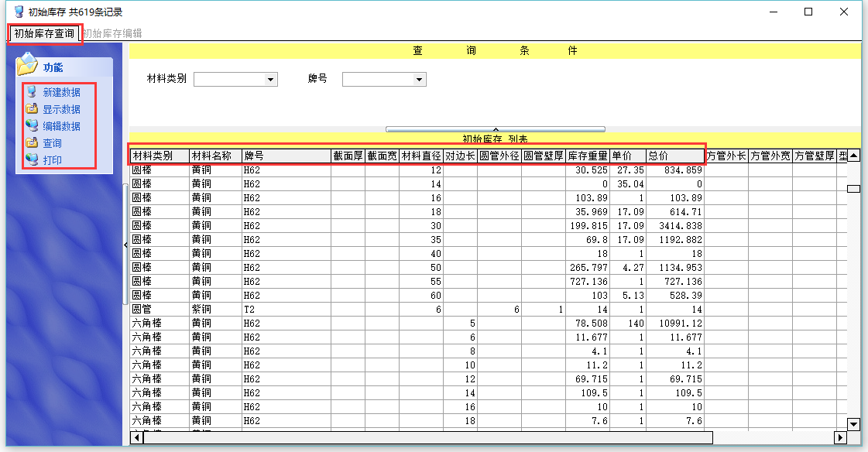Select the total price cell 3414.838
Viewport: 868px width, 452px height.
675,226
